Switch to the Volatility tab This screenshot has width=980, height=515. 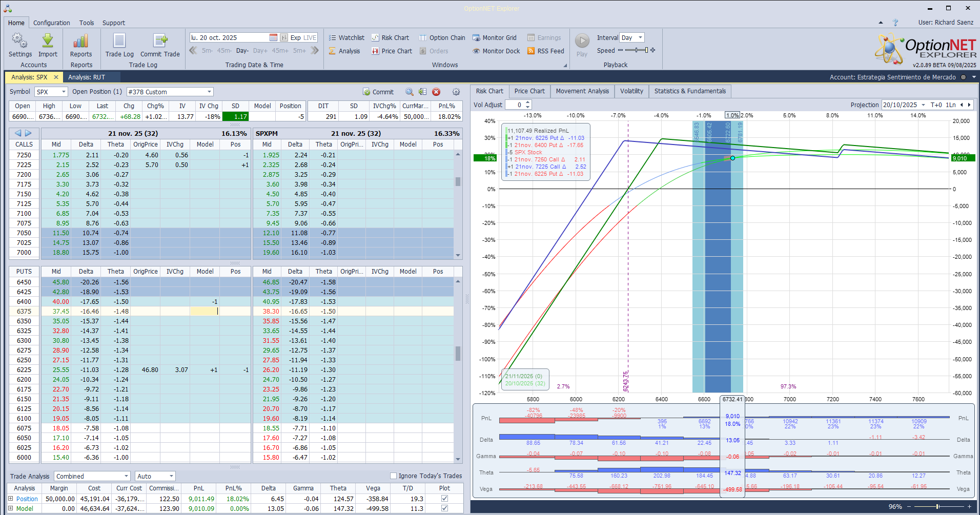point(631,91)
